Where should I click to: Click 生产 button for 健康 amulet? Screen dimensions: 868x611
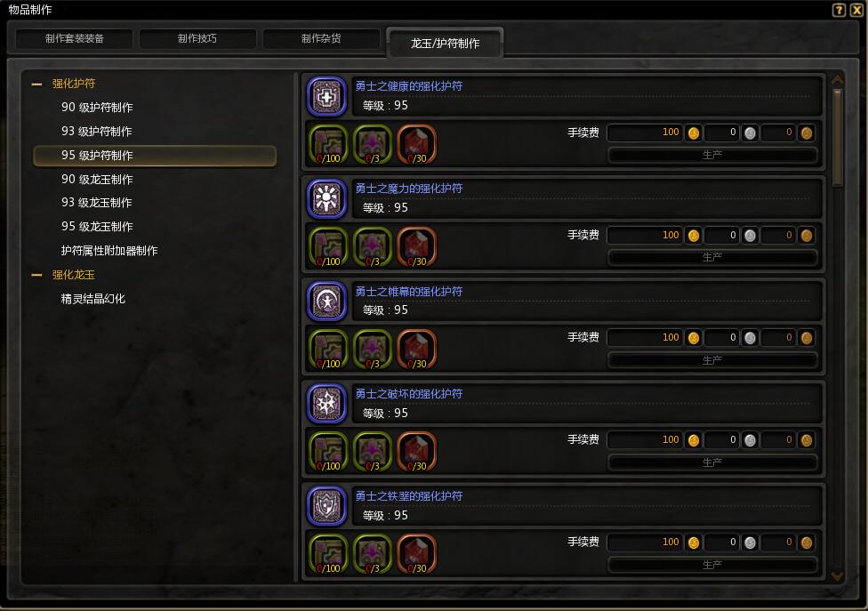(x=712, y=155)
